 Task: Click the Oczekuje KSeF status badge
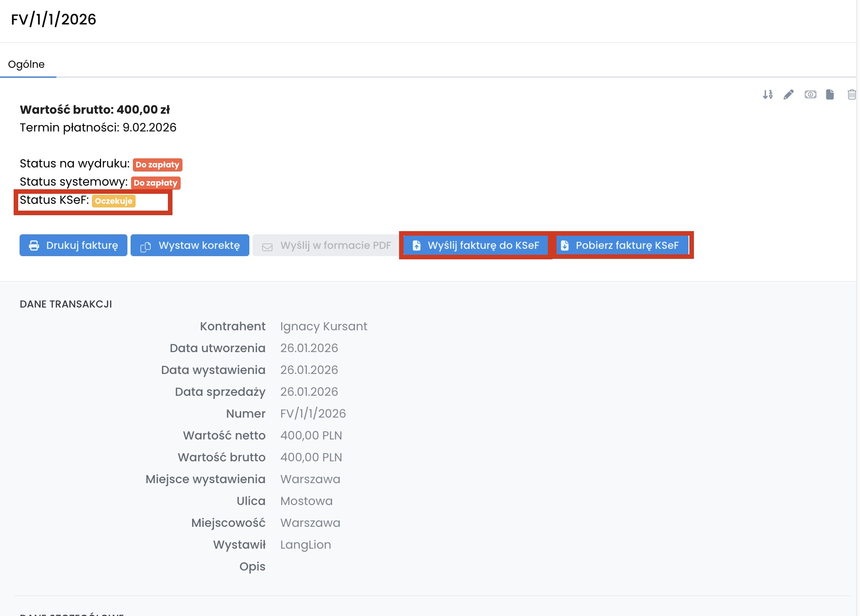[114, 201]
